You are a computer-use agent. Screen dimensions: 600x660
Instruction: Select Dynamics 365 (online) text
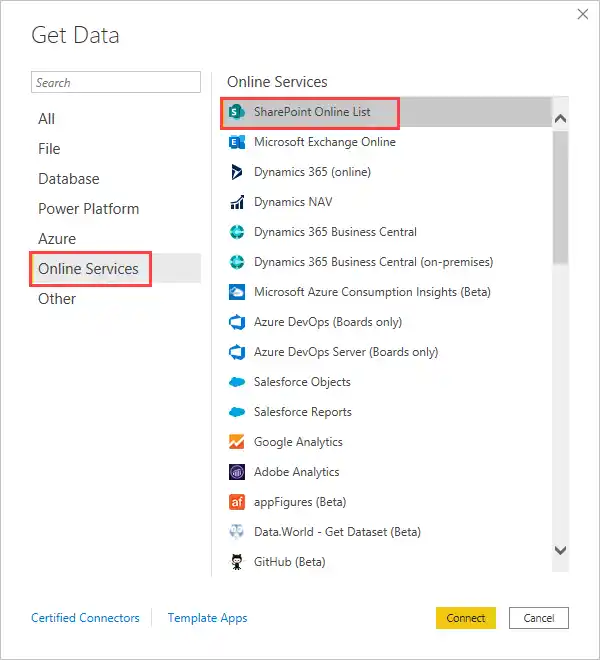pyautogui.click(x=312, y=172)
